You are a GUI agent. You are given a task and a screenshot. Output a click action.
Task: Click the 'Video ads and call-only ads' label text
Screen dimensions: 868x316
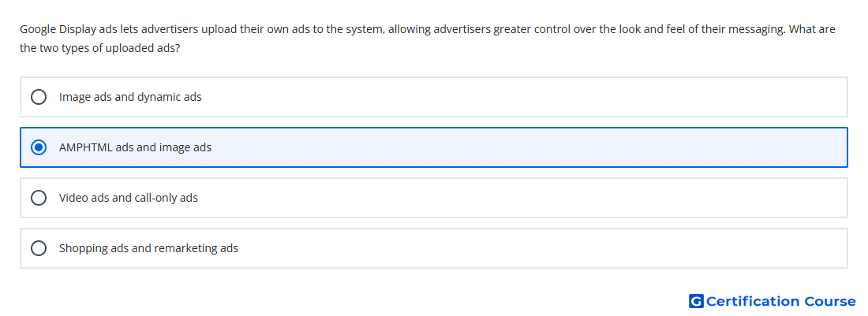point(129,198)
